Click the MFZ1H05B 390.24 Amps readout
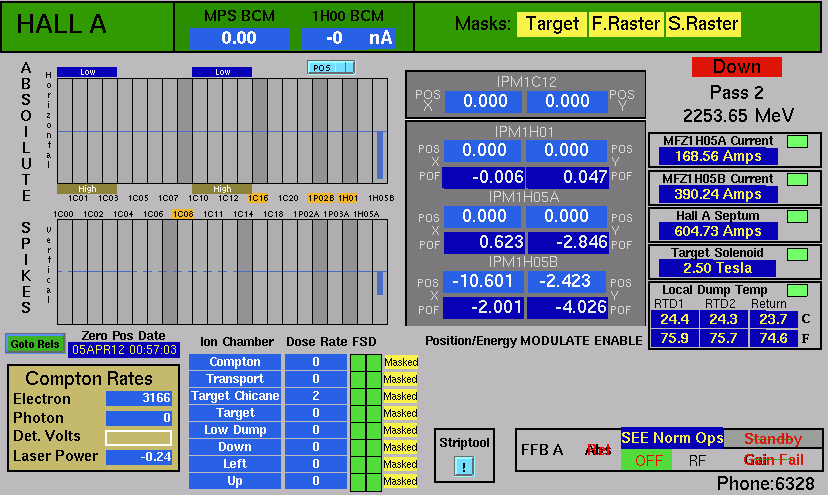Viewport: 828px width, 495px height. pos(718,194)
